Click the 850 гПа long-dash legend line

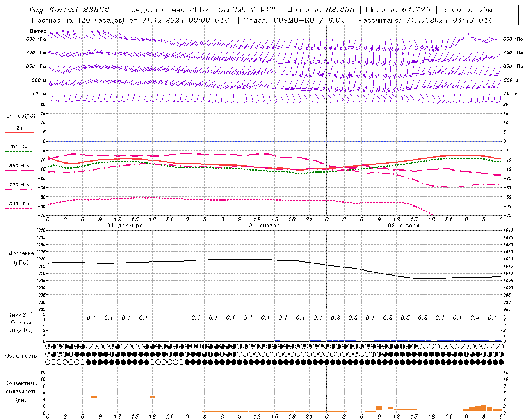(19, 171)
